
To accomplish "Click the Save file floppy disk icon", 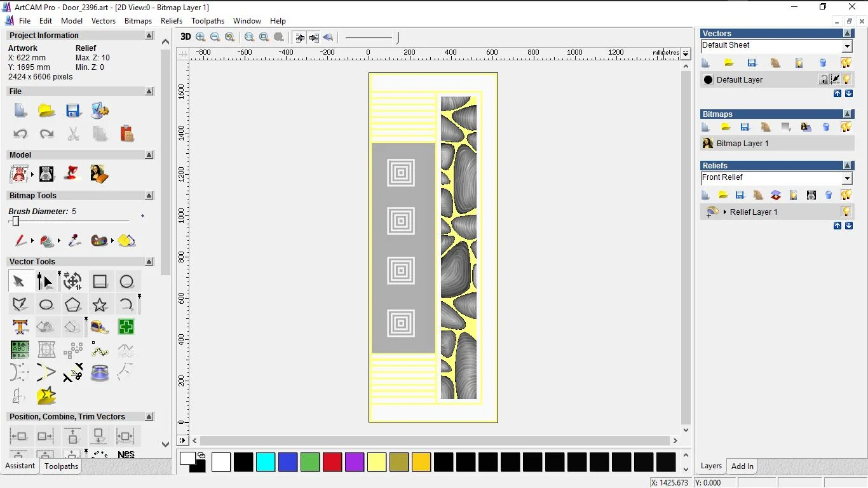I will pos(73,111).
